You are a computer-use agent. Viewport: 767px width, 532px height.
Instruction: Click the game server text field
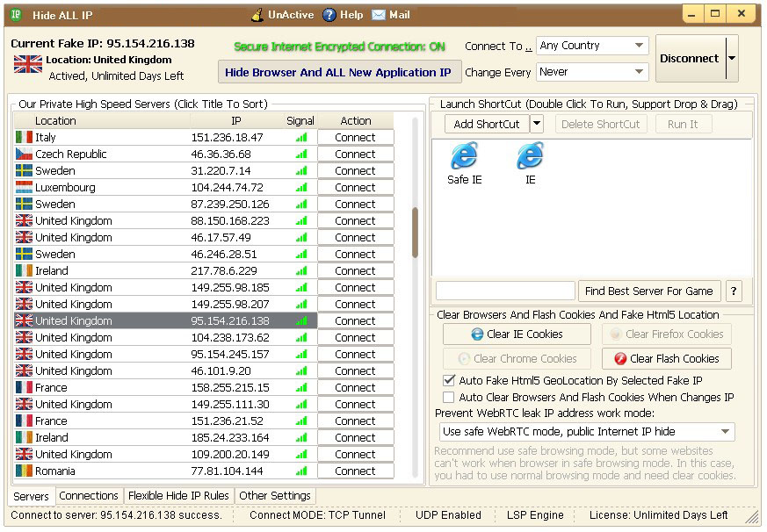click(505, 291)
